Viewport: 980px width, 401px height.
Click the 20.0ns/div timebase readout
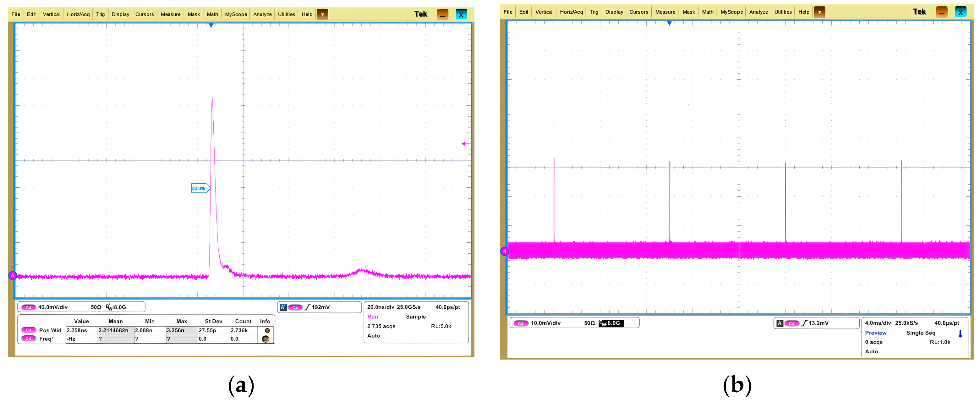pos(381,307)
